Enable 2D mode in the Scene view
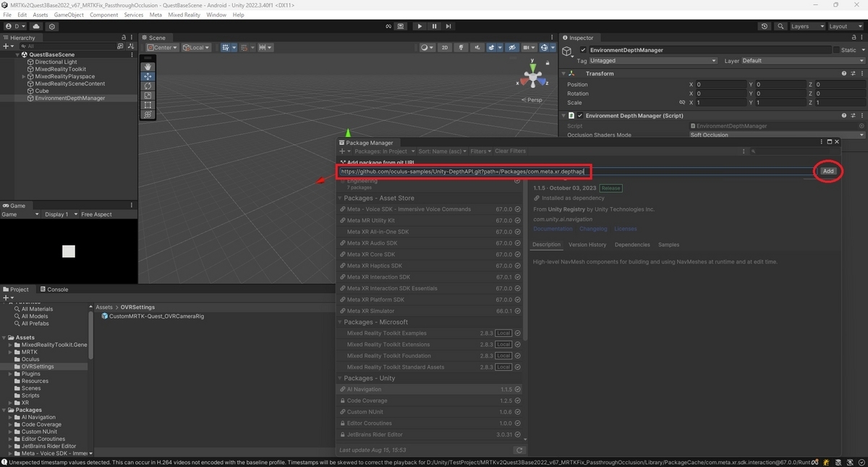The image size is (868, 467). pos(443,47)
